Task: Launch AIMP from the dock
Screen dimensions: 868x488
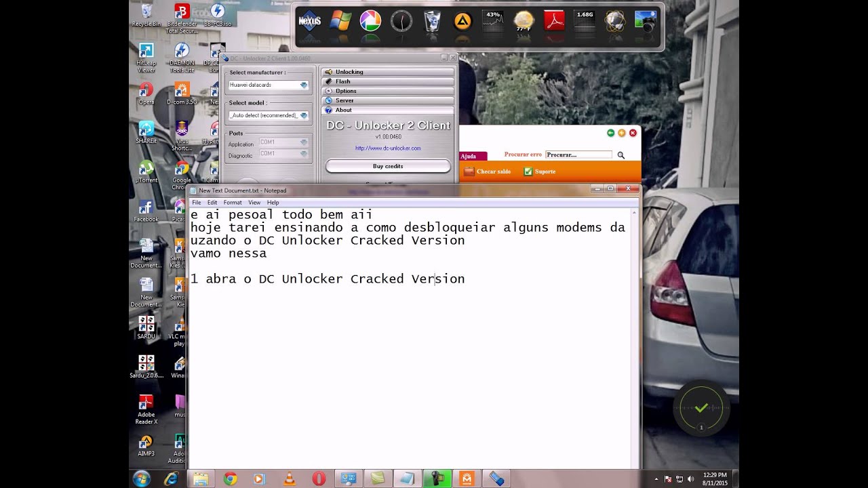Action: coord(462,21)
